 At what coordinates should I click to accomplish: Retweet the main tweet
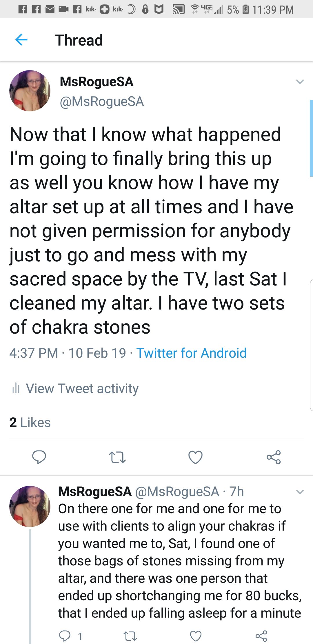tap(117, 457)
